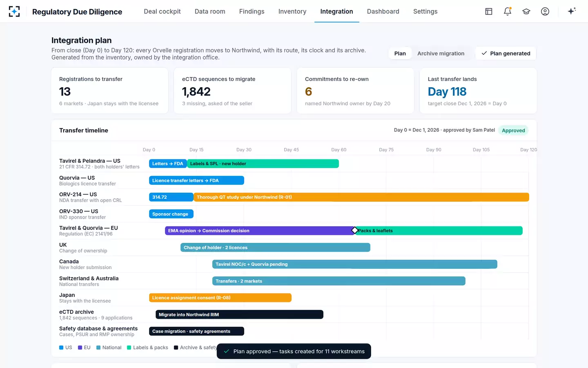Screen dimensions: 588x368
Task: Open the user profile icon
Action: point(545,11)
